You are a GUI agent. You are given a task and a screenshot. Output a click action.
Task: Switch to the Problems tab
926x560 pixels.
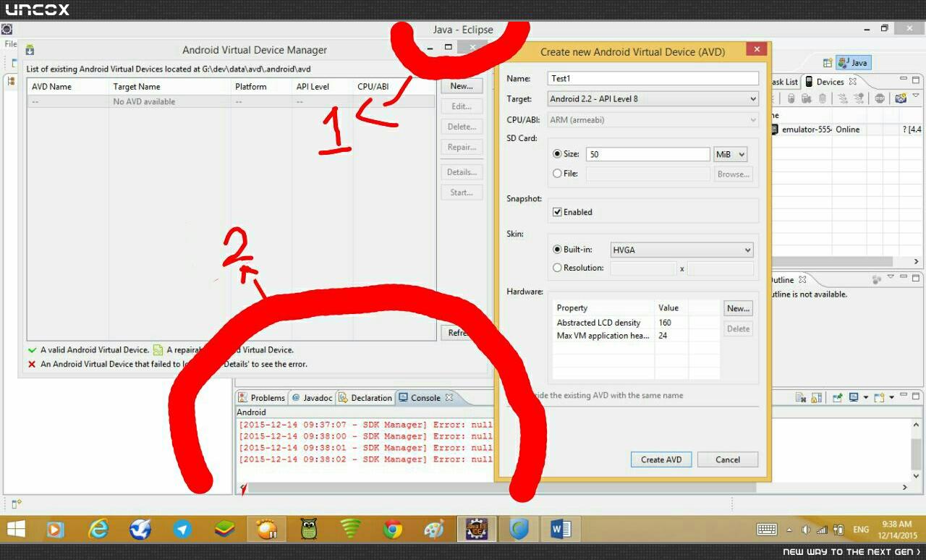point(262,398)
